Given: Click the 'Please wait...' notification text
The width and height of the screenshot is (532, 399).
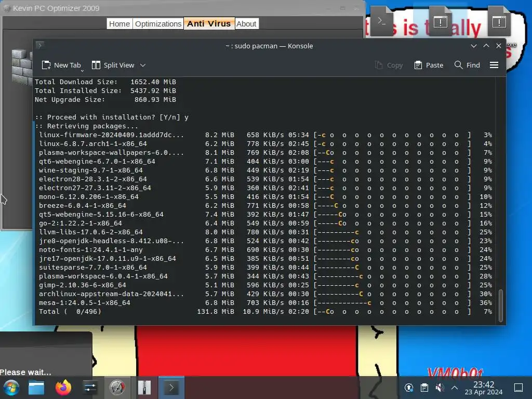Looking at the screenshot, I should (25, 372).
